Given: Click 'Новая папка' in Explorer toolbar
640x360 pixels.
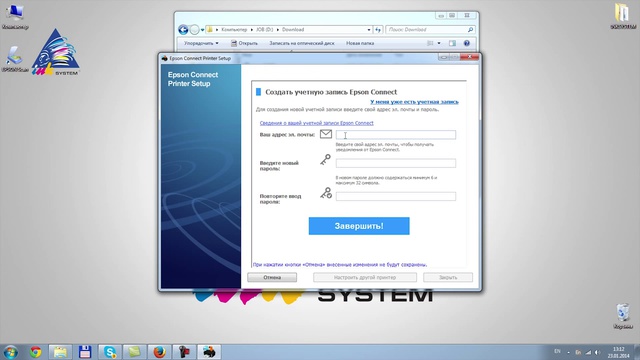Looking at the screenshot, I should tap(360, 43).
